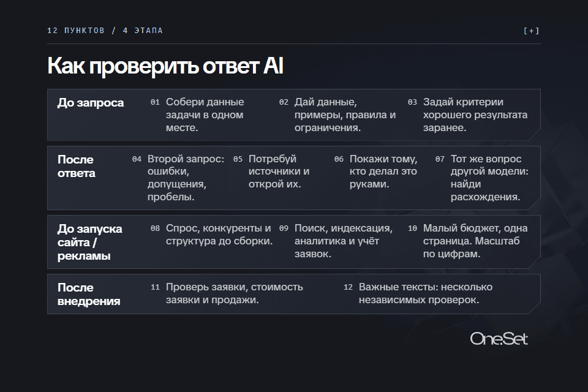This screenshot has width=588, height=392.
Task: Click the heading 'Как проверить ответ AI'
Action: (165, 66)
